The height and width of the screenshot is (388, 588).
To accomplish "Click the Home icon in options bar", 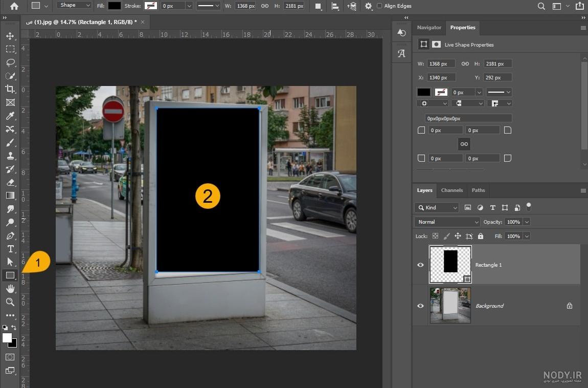I will (14, 6).
